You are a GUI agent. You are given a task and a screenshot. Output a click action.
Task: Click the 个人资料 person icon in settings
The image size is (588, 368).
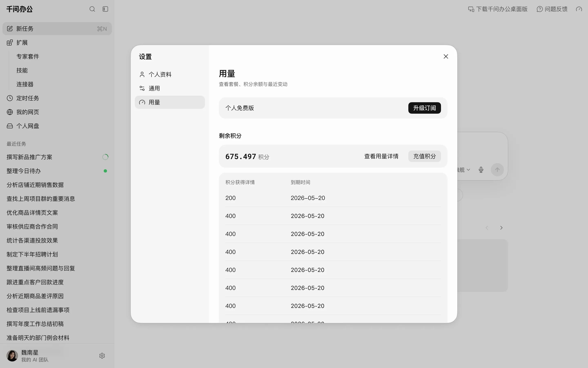pyautogui.click(x=142, y=74)
